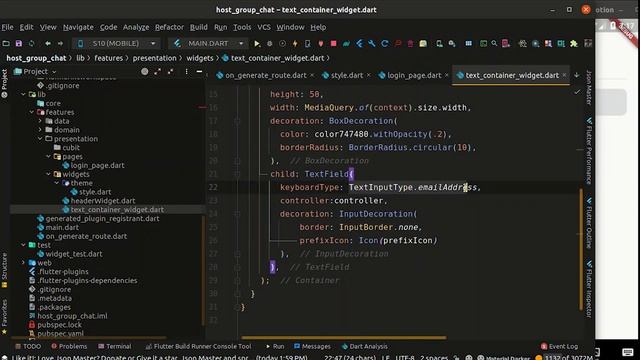Collapse the presentation folder
The width and height of the screenshot is (640, 360).
tap(40, 139)
